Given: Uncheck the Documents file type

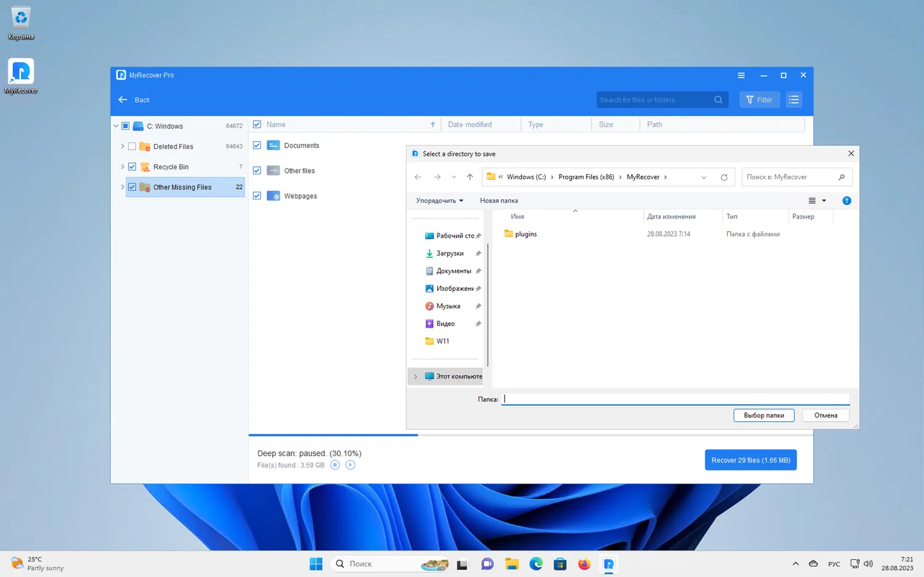Looking at the screenshot, I should click(x=257, y=145).
